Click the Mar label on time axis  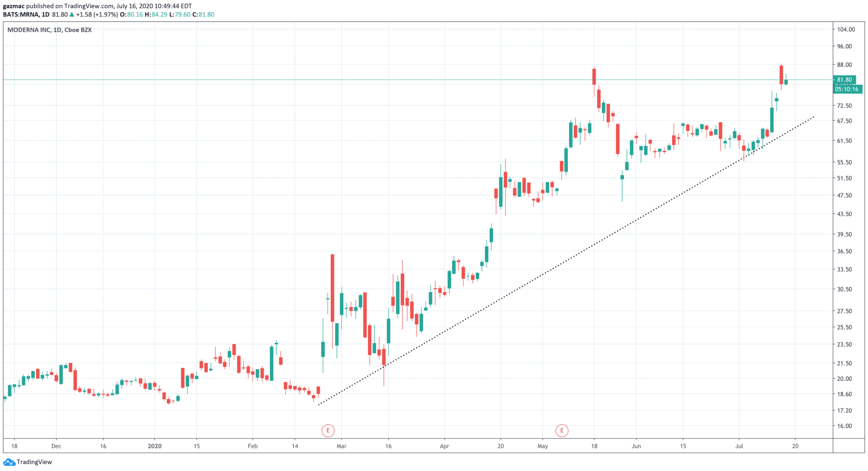coord(342,446)
